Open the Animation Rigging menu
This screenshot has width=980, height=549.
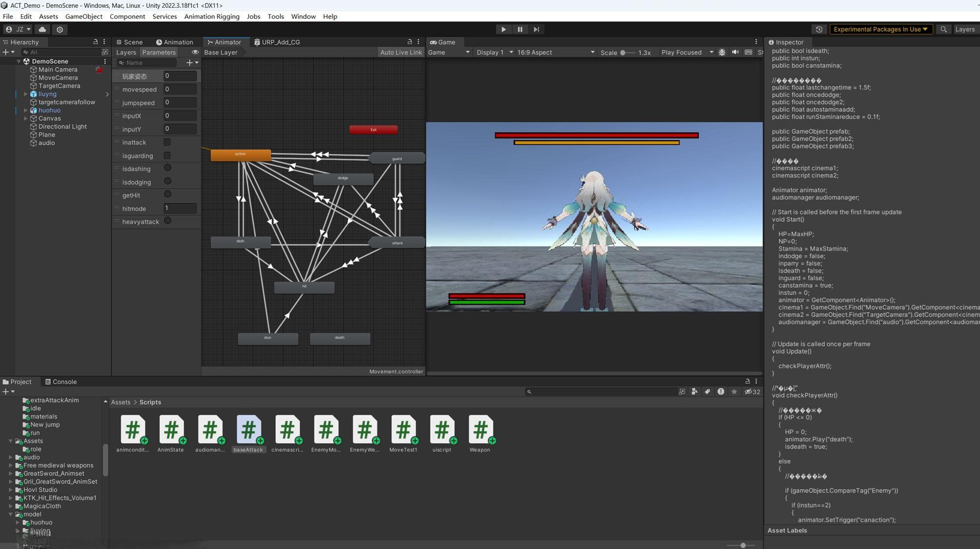[x=212, y=16]
